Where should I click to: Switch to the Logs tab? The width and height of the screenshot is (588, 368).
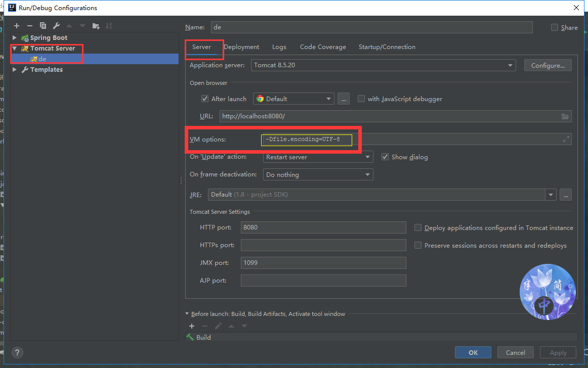tap(279, 47)
